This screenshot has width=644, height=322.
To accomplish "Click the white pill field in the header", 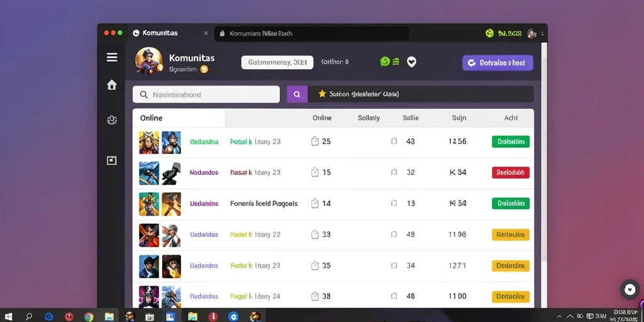I will point(277,62).
